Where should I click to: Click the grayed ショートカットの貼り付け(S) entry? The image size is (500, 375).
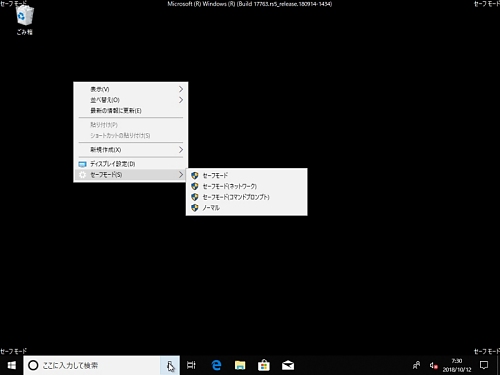click(x=131, y=136)
